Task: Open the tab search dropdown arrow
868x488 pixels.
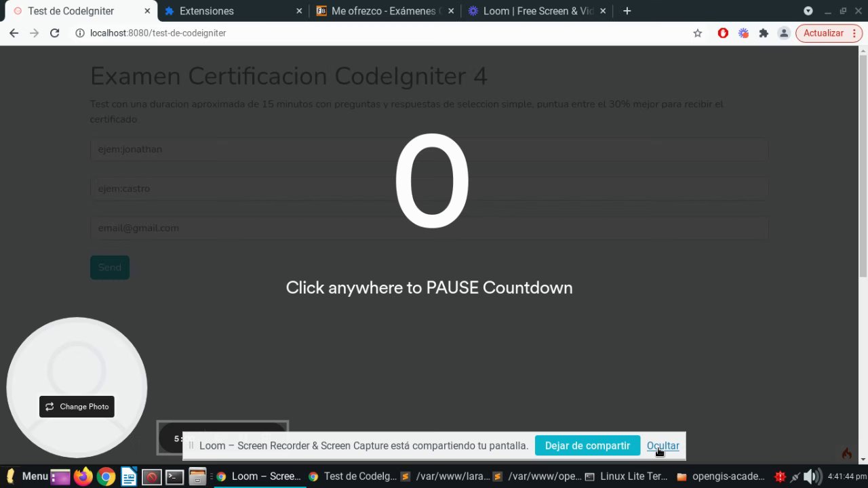Action: (x=808, y=11)
